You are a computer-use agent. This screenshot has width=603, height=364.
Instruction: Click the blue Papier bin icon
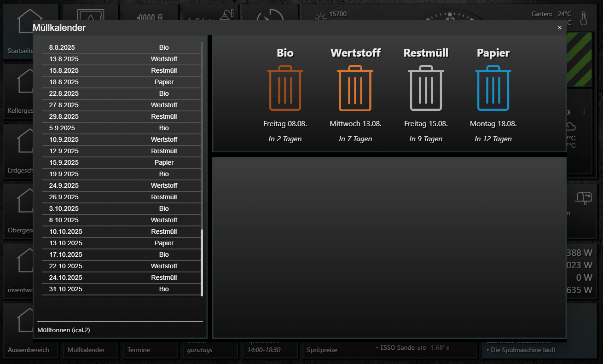click(493, 88)
